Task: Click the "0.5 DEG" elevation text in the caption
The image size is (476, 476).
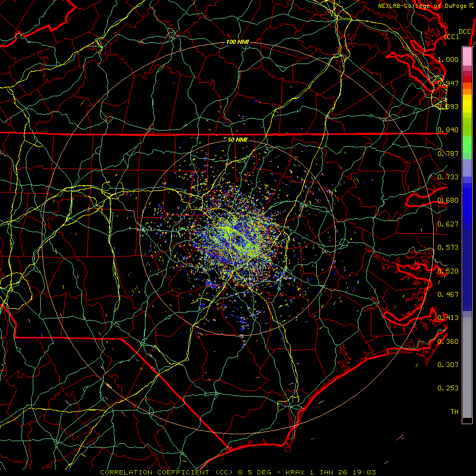Action: [254, 472]
